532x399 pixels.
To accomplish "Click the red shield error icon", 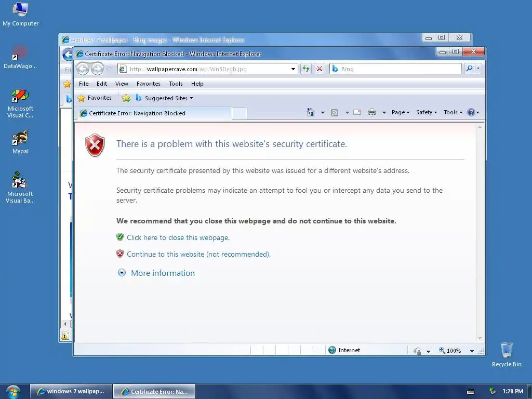I will tap(95, 145).
